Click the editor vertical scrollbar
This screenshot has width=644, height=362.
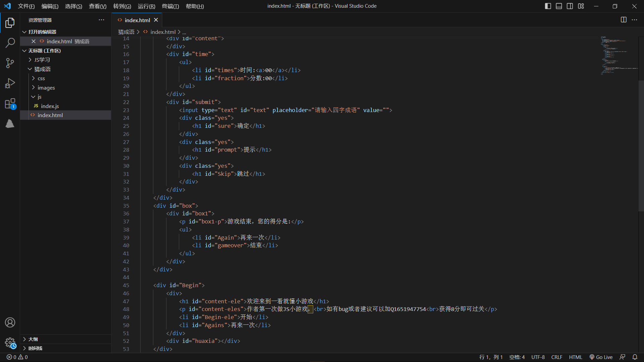pos(641,146)
